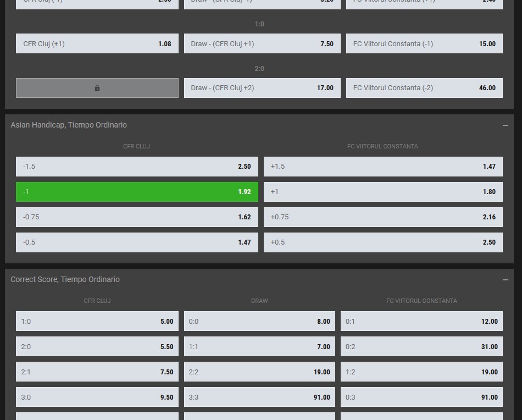This screenshot has width=522, height=420.
Task: Select the -0.5 handicap at 1.47
Action: pos(136,242)
